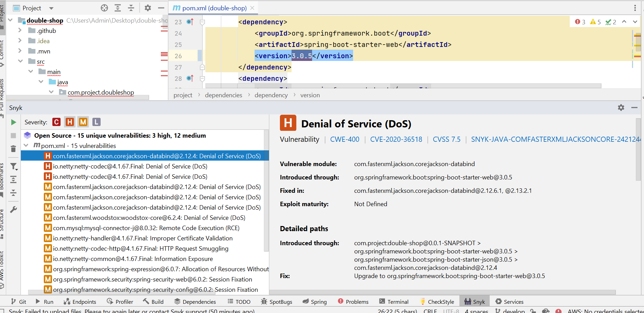Click the wrench settings icon in Snyk sidebar
The image size is (644, 313).
pos(13,209)
